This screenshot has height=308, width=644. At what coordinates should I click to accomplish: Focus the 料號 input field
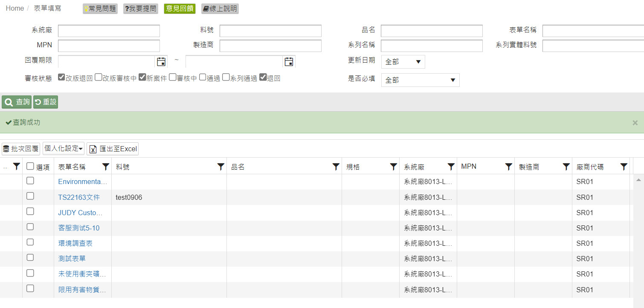270,31
